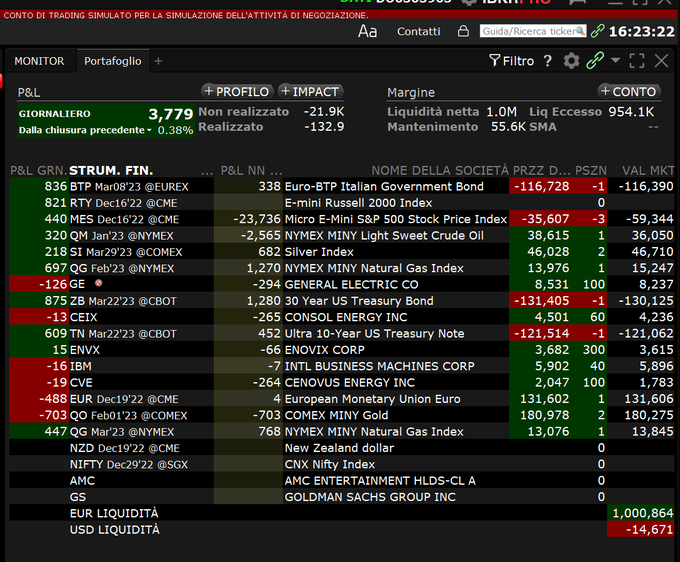Select the CEIX ticker

[x=84, y=317]
